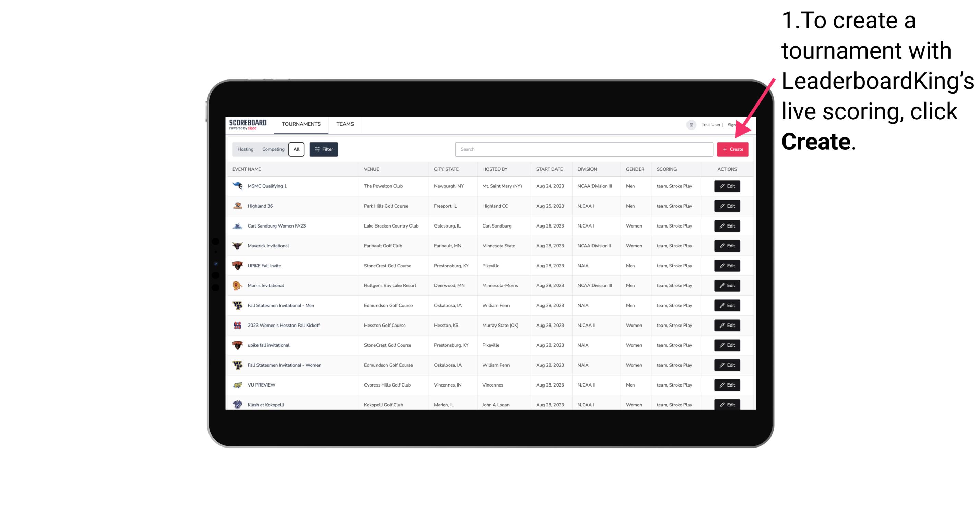Select the Hosting filter tab
The image size is (980, 527).
point(245,149)
